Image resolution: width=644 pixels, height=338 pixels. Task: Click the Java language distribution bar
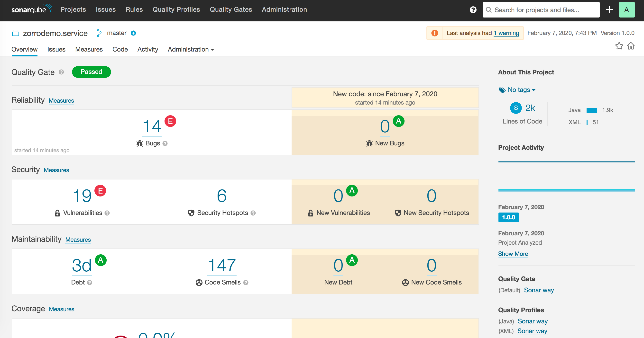pos(591,110)
